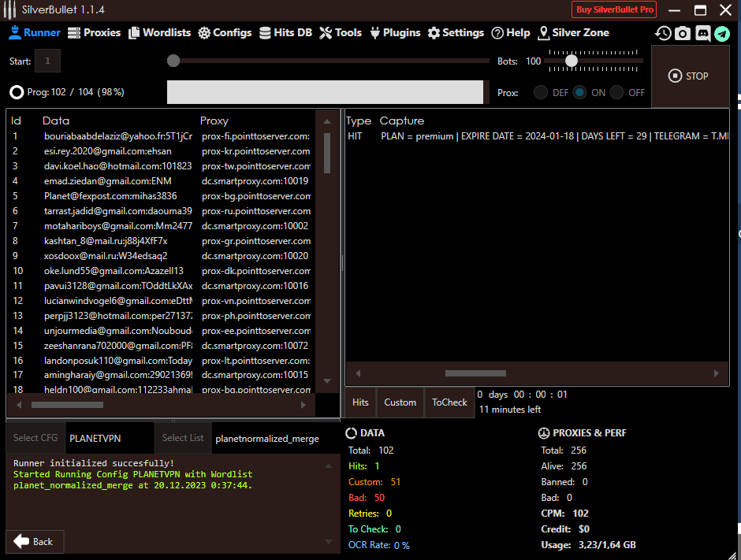Viewport: 741px width, 560px height.
Task: Open the Settings menu
Action: pos(456,33)
